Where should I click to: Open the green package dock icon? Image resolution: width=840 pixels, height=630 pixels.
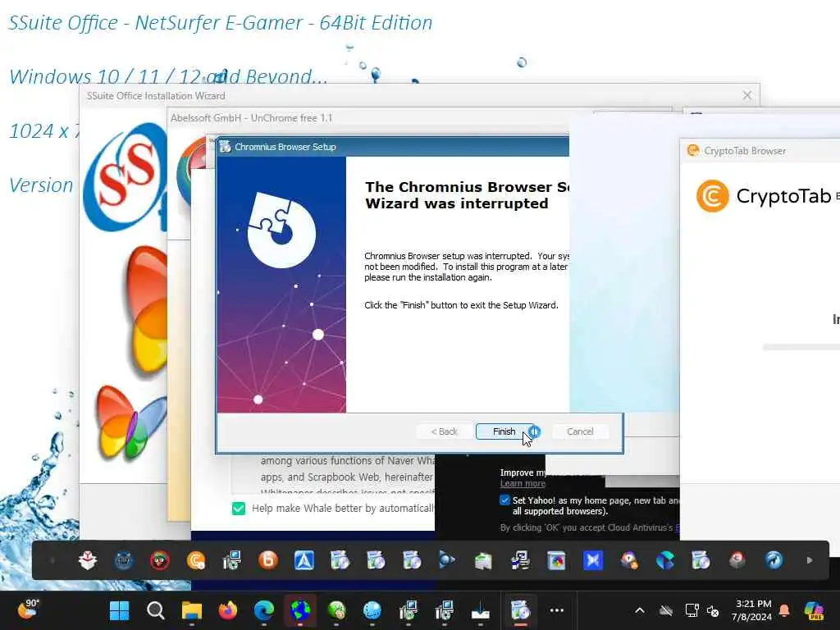[482, 560]
